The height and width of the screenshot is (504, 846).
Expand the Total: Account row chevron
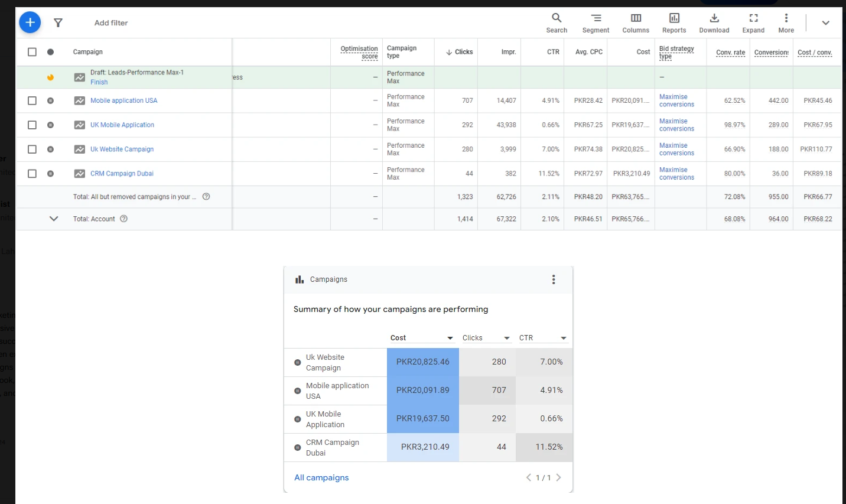pos(54,219)
